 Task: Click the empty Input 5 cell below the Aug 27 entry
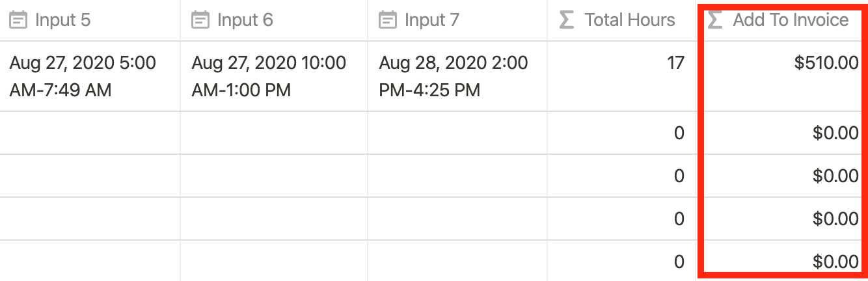click(90, 133)
